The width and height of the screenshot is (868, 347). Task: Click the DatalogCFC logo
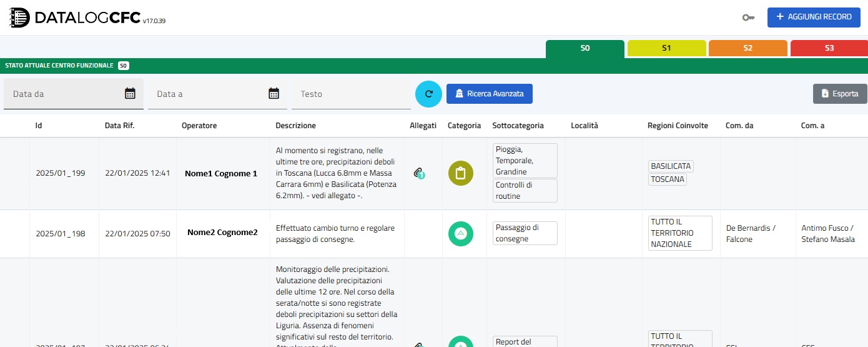pyautogui.click(x=75, y=19)
